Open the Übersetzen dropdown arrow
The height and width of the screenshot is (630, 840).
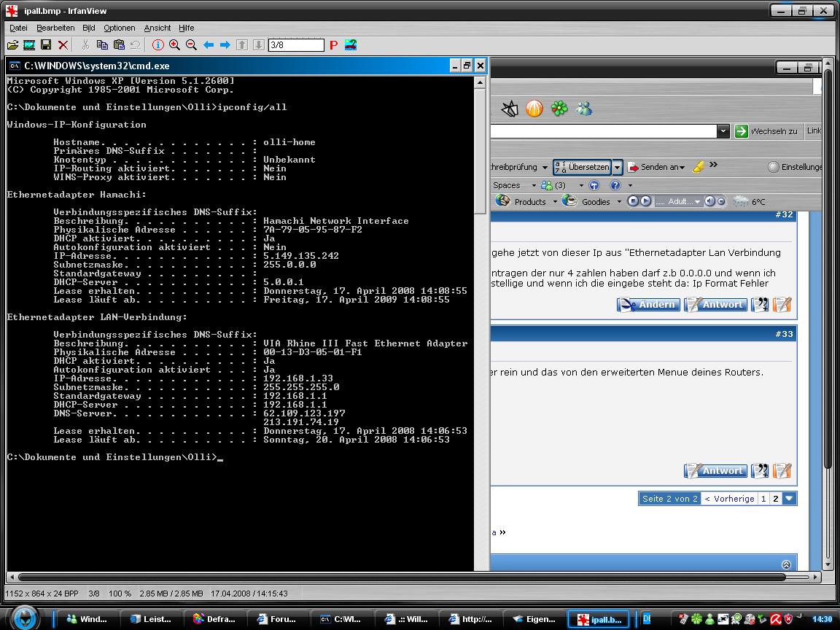pos(617,167)
